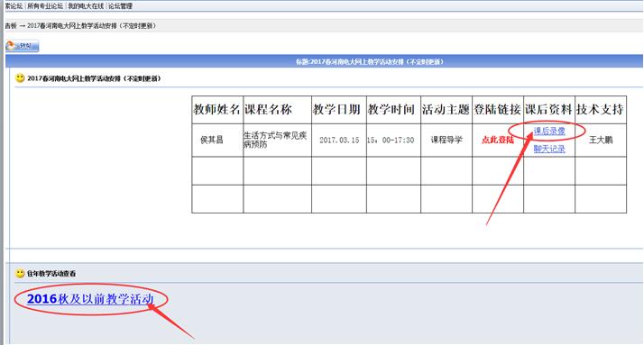
Task: Select teacher name cell 侯其昌
Action: coord(212,140)
